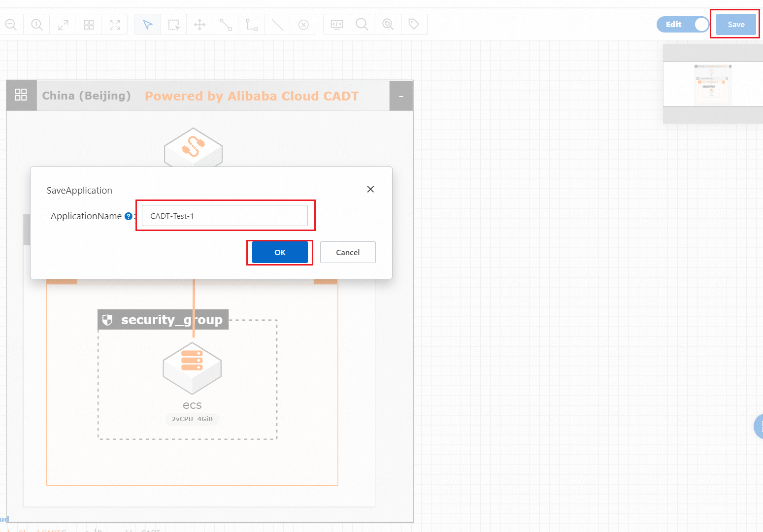Confirm saving with the OK button
The image size is (763, 532).
[x=280, y=252]
